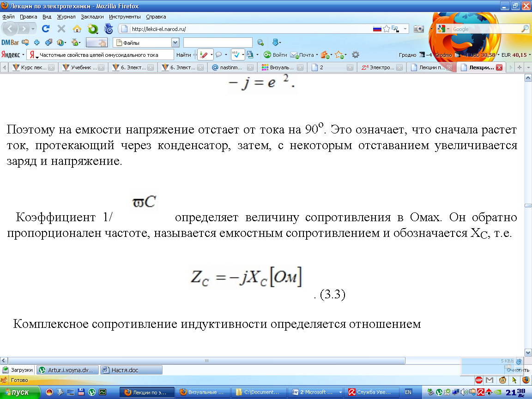Click the Adblock Plus ABP status icon
The height and width of the screenshot is (399, 532).
click(x=479, y=380)
